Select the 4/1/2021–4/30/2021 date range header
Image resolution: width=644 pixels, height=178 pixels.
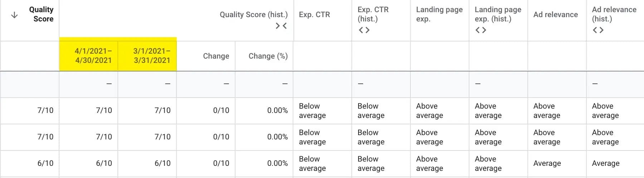point(93,56)
